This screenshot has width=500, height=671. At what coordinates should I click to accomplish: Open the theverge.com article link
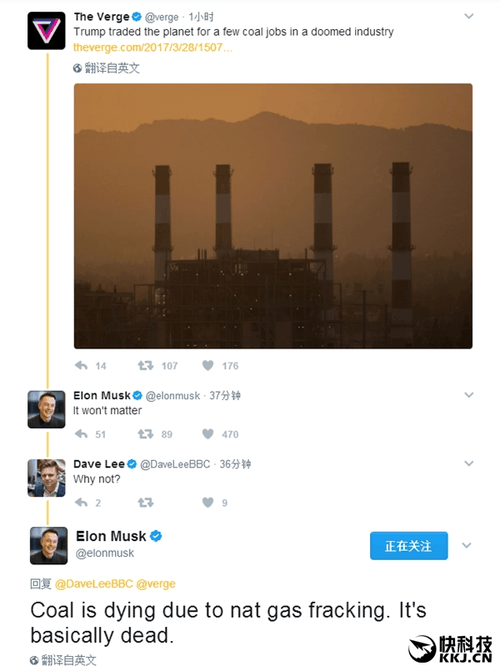click(x=153, y=48)
